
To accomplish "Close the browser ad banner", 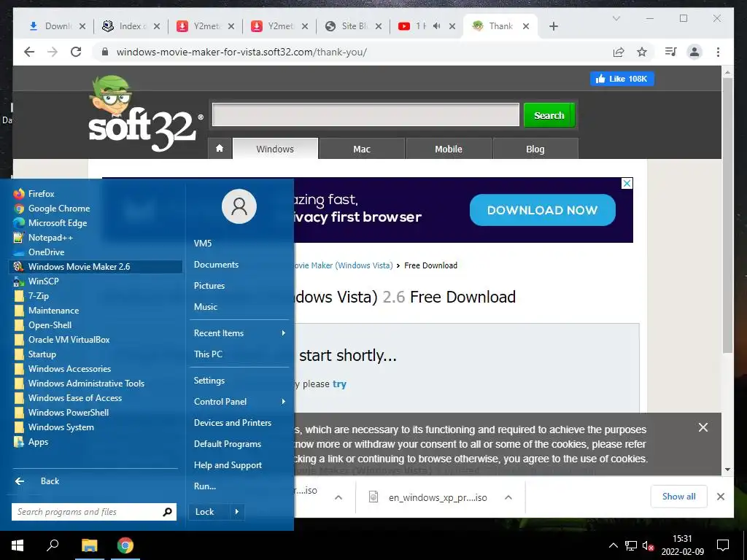I will click(x=627, y=183).
